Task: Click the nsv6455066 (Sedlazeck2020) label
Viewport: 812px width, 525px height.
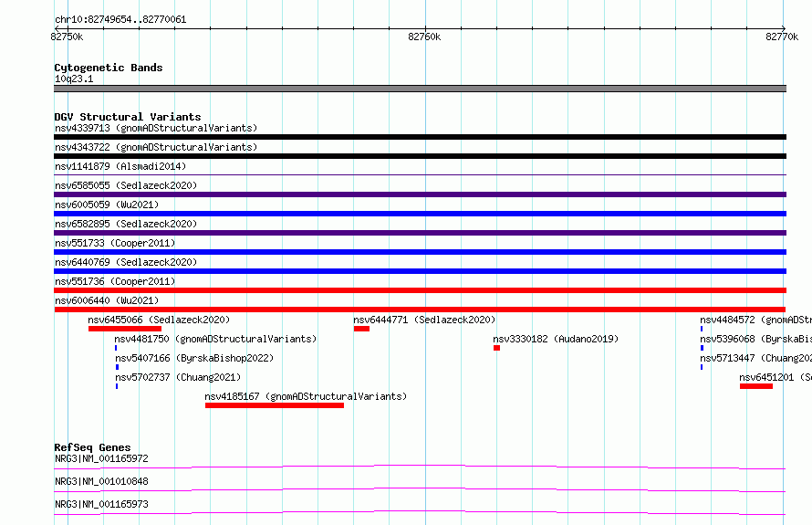Action: click(159, 320)
